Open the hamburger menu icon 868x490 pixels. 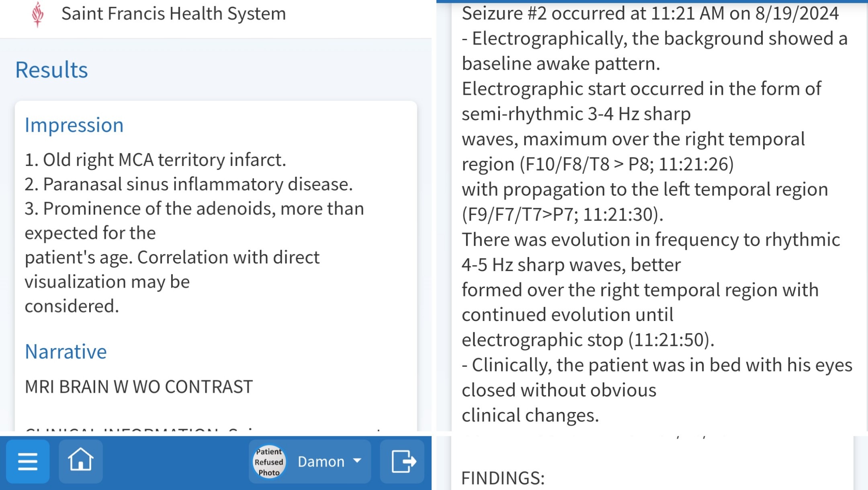[28, 461]
